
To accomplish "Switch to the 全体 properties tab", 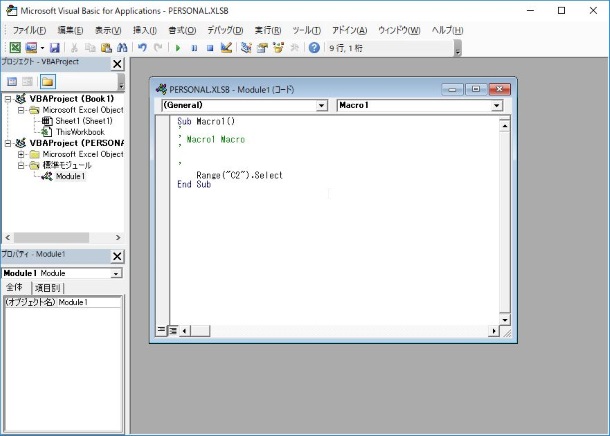I will click(x=14, y=287).
